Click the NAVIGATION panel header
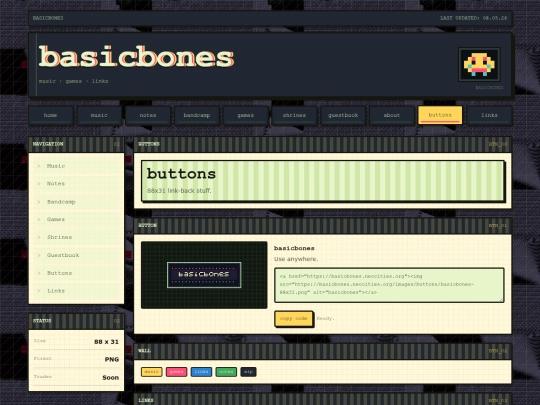 point(76,144)
